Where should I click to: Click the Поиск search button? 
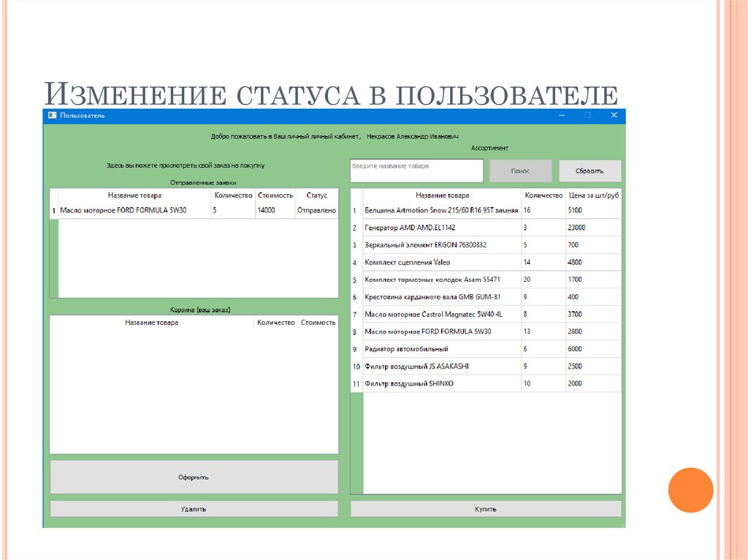coord(520,171)
